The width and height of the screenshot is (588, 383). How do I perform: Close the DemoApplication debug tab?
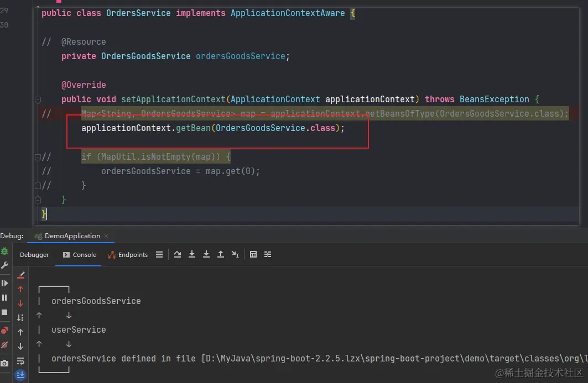106,236
